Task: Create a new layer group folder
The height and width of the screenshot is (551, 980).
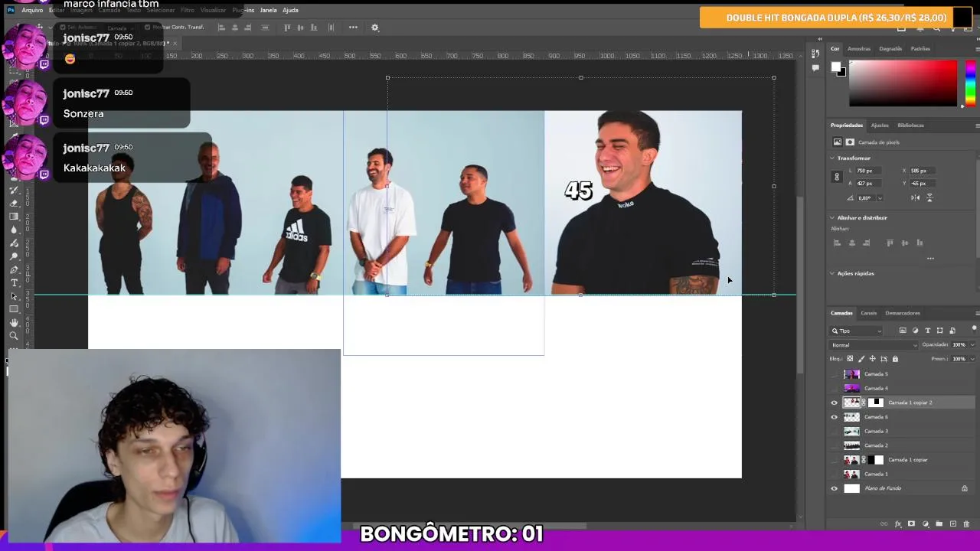Action: 939,524
